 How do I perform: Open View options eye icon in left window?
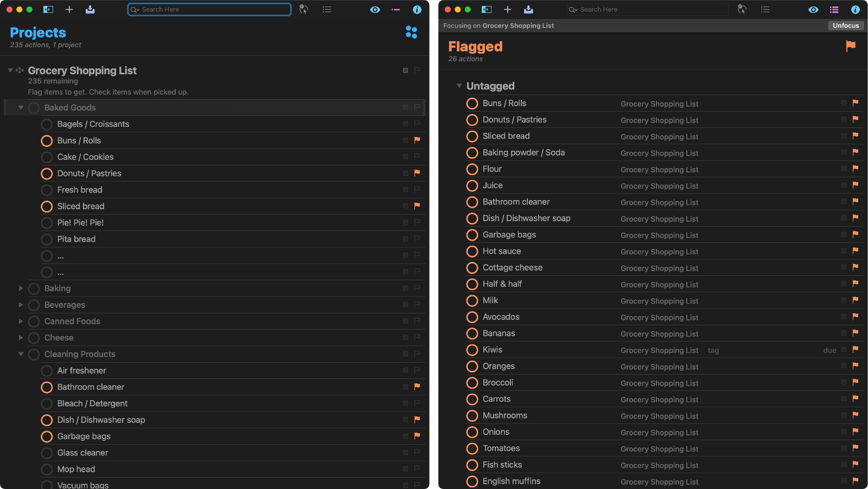tap(375, 9)
